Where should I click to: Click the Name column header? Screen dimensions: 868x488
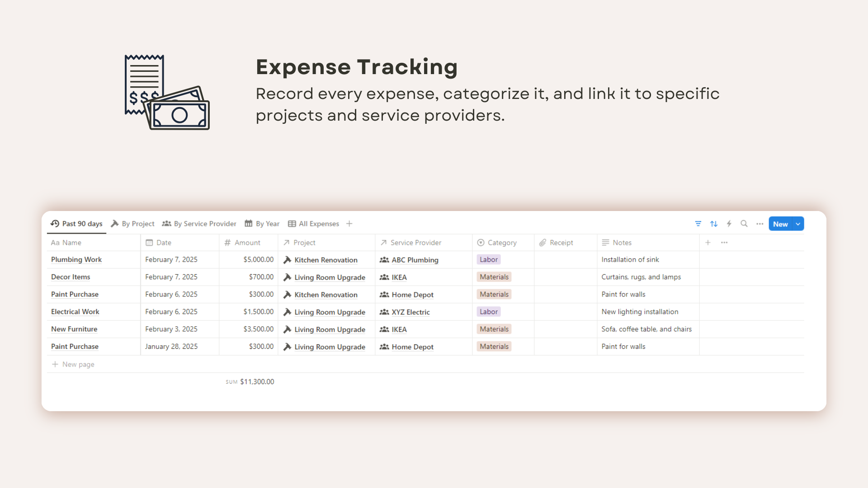coord(94,243)
